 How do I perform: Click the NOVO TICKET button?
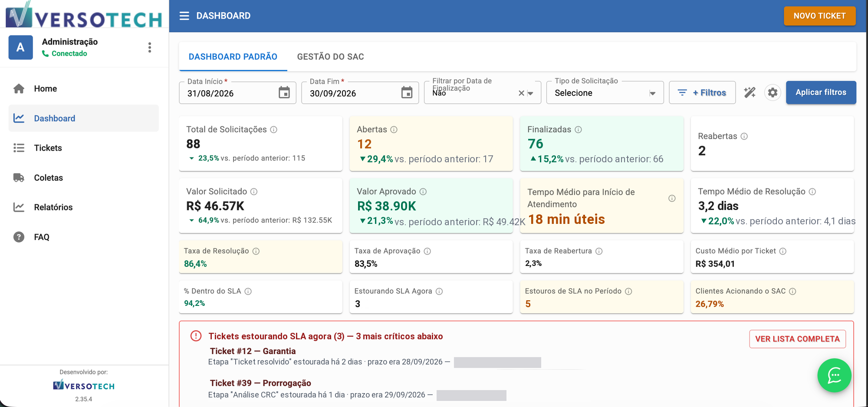(x=819, y=16)
